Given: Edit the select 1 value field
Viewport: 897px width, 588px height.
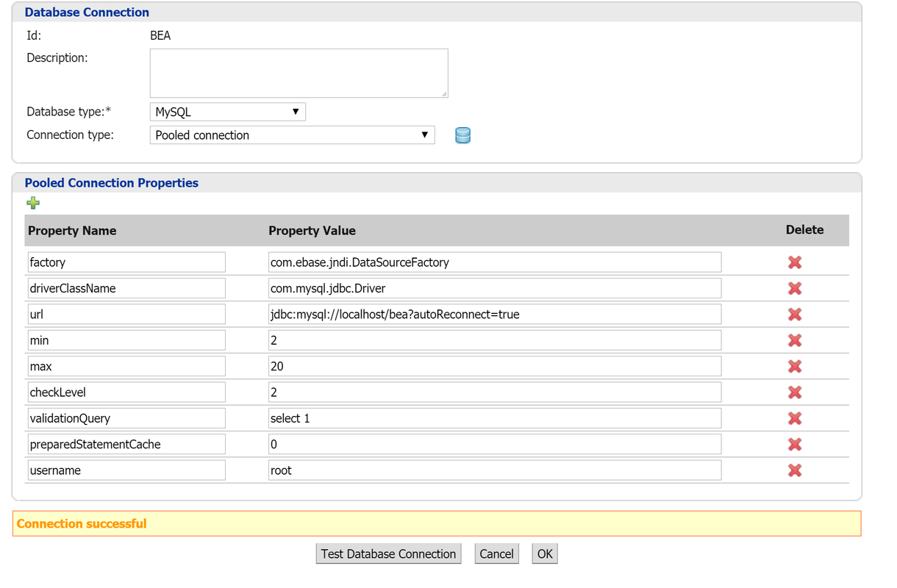Looking at the screenshot, I should (x=495, y=418).
